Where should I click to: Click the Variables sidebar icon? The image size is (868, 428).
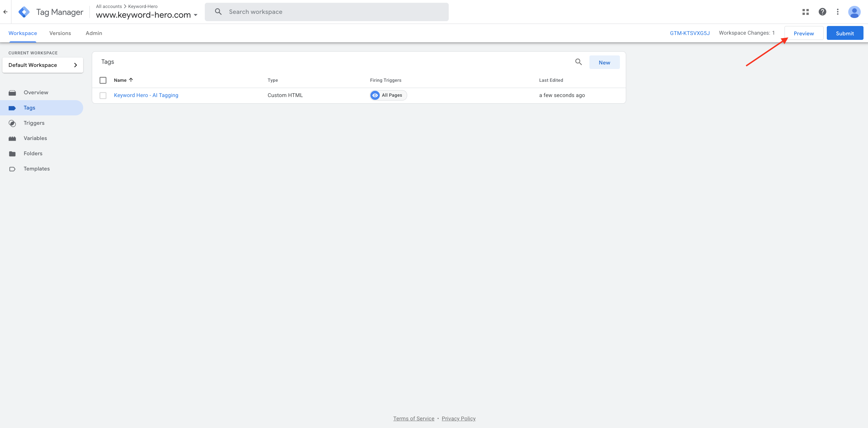click(12, 139)
